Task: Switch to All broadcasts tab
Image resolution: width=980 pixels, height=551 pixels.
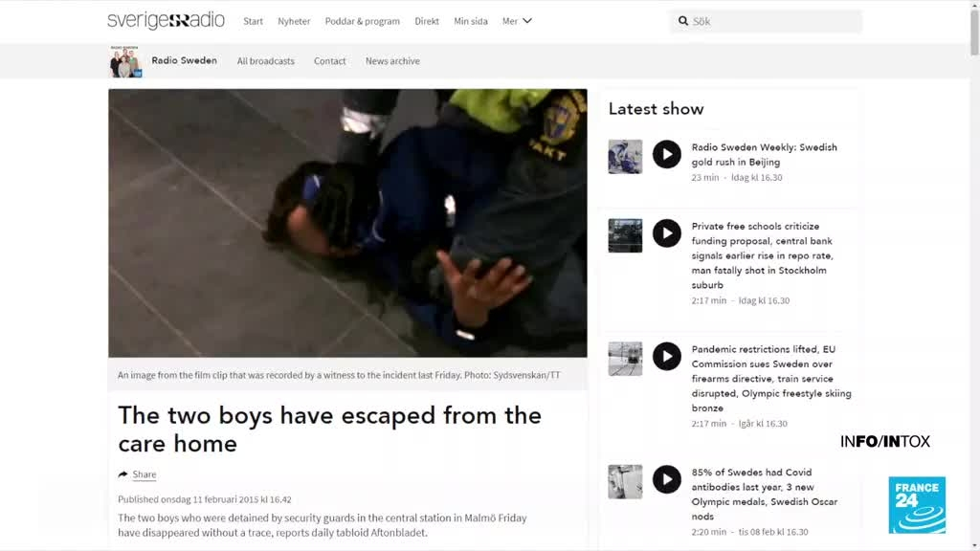Action: click(x=266, y=60)
